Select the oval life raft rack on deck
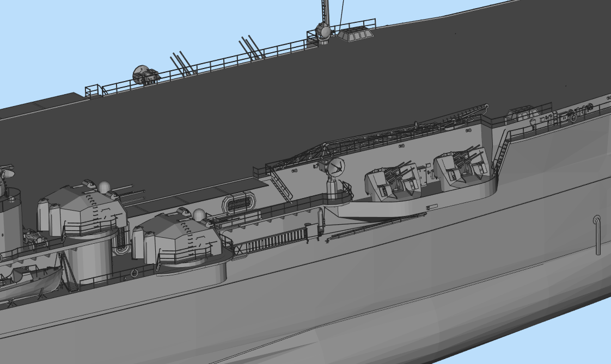This screenshot has height=364, width=611. pyautogui.click(x=238, y=203)
